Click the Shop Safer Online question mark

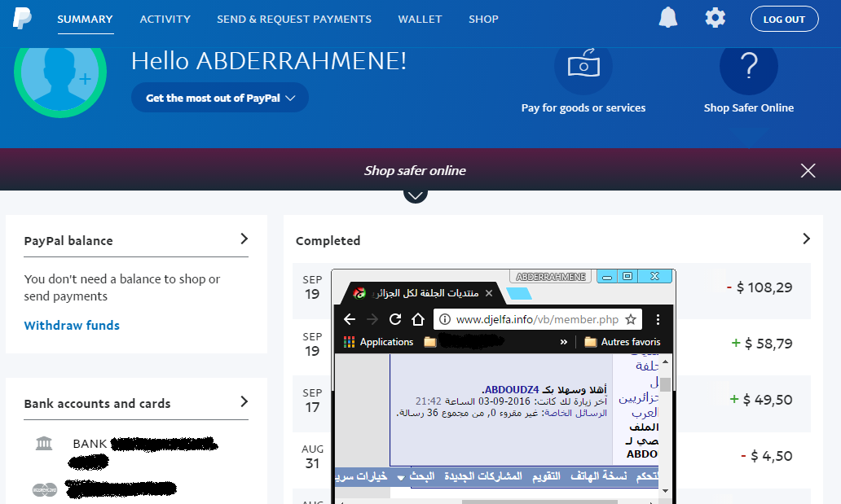[749, 67]
